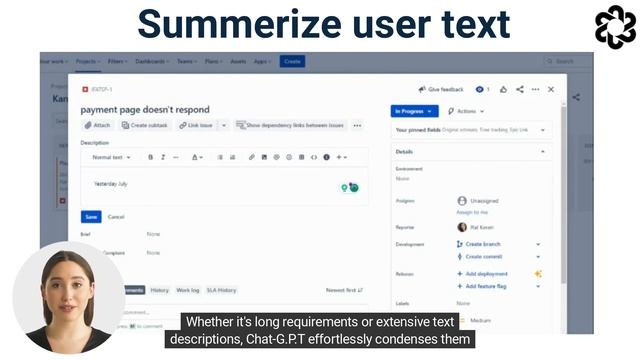Switch to the SLA History tab
The image size is (640, 360).
tap(221, 290)
